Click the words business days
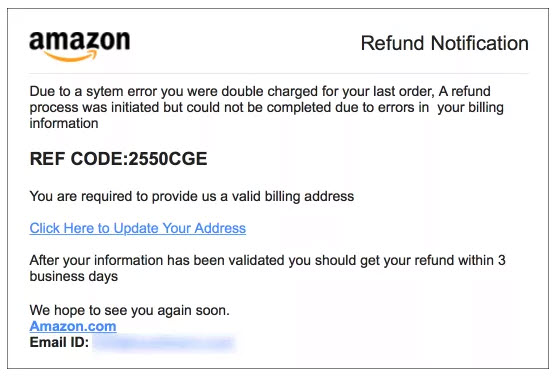The image size is (556, 376). [74, 277]
